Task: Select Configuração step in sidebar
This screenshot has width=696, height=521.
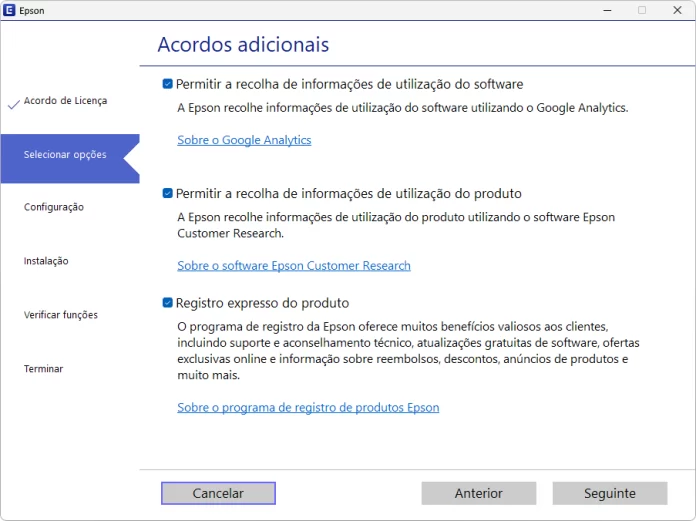Action: (54, 207)
